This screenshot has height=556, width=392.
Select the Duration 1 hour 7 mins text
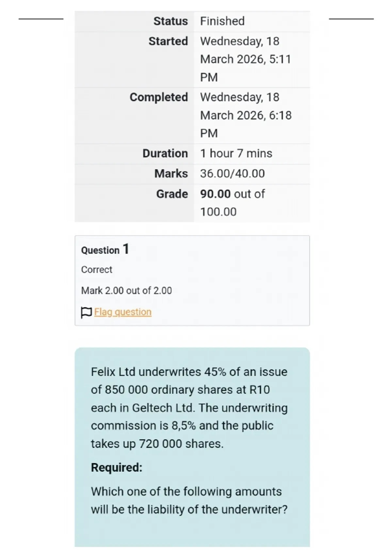coord(236,153)
